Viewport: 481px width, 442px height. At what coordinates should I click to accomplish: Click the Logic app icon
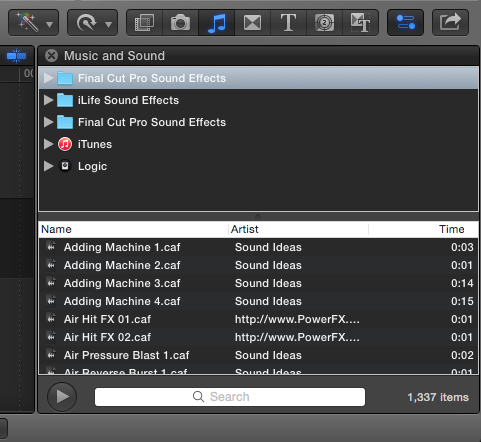pyautogui.click(x=65, y=166)
